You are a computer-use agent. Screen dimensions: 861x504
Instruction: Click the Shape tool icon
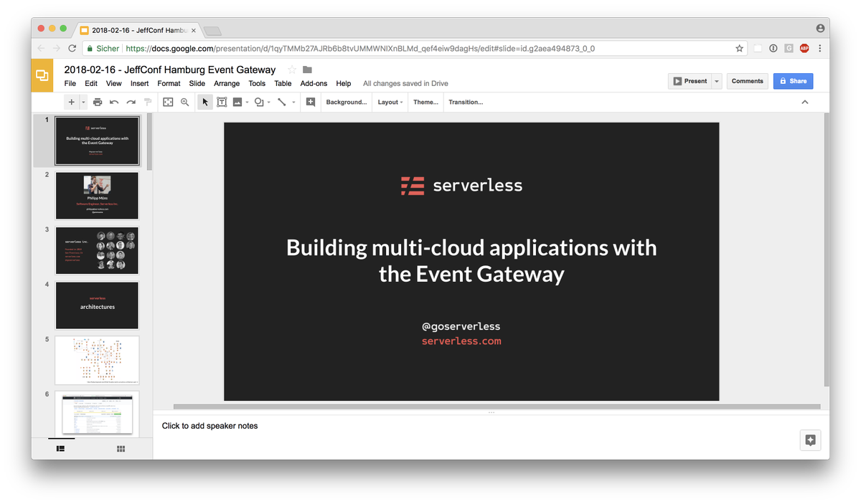259,103
